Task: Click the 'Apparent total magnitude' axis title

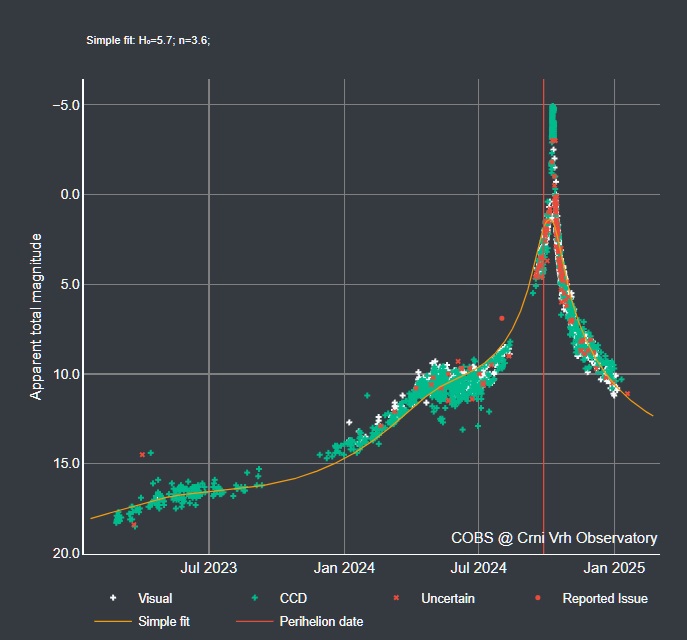Action: coord(36,316)
